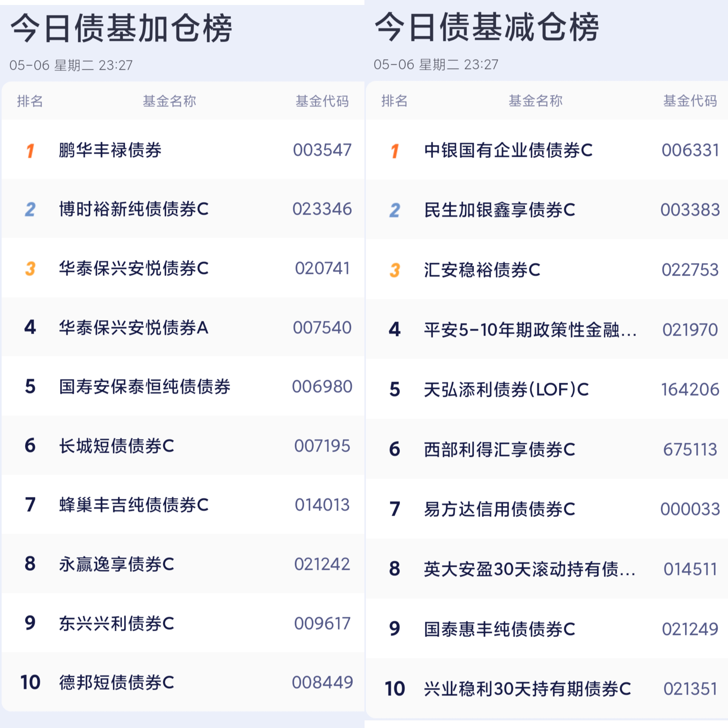The image size is (728, 728).
Task: Select 博时裕新纯债债券C fund row
Action: [x=183, y=209]
